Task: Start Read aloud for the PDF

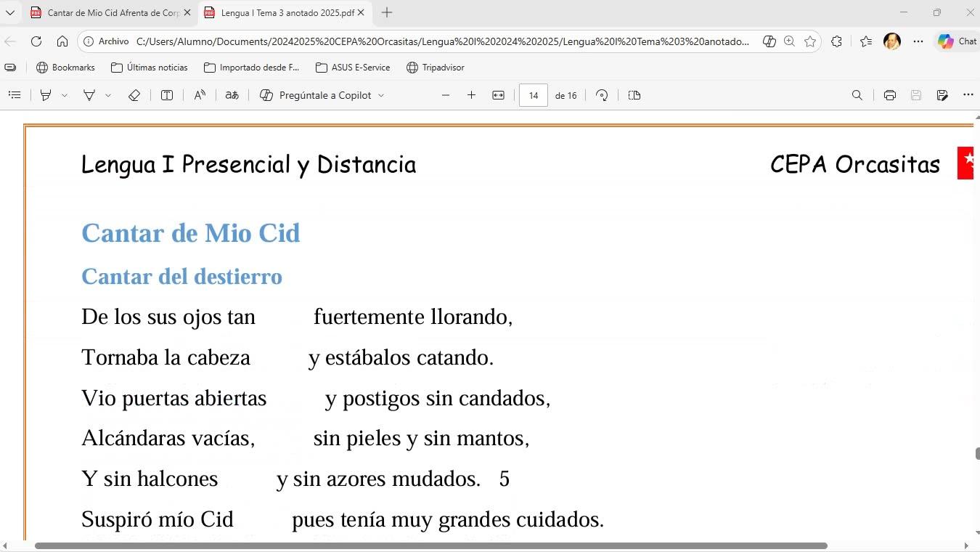Action: (200, 95)
